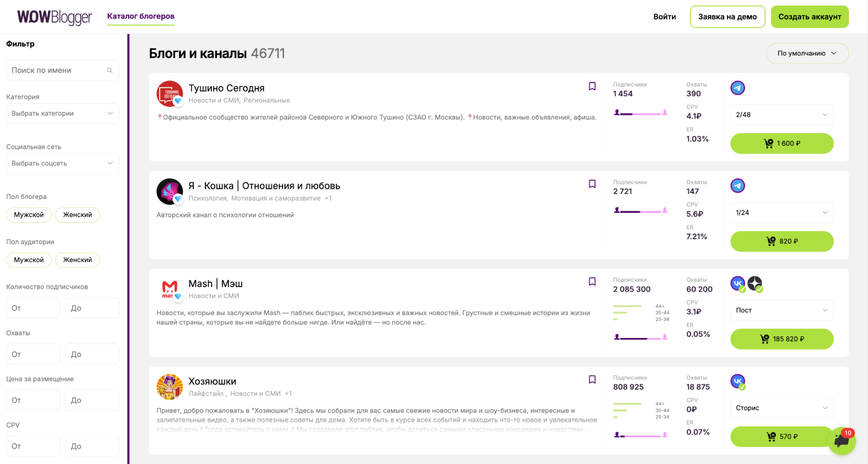The height and width of the screenshot is (464, 868).
Task: Click the WOWBlogger logo
Action: (x=54, y=17)
